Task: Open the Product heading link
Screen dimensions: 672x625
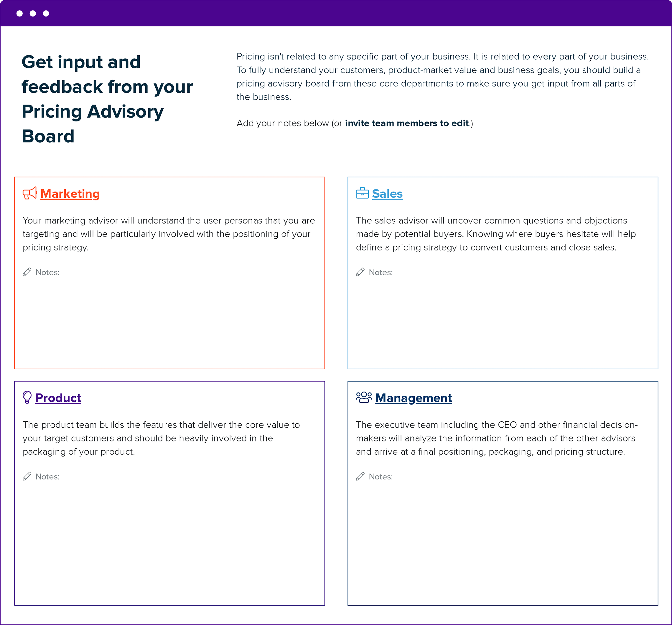Action: tap(58, 398)
